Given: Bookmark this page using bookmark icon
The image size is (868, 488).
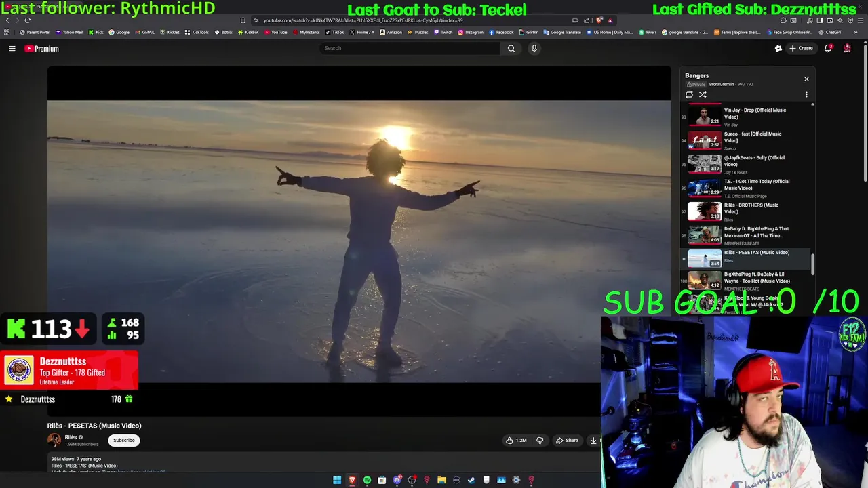Looking at the screenshot, I should pos(243,20).
